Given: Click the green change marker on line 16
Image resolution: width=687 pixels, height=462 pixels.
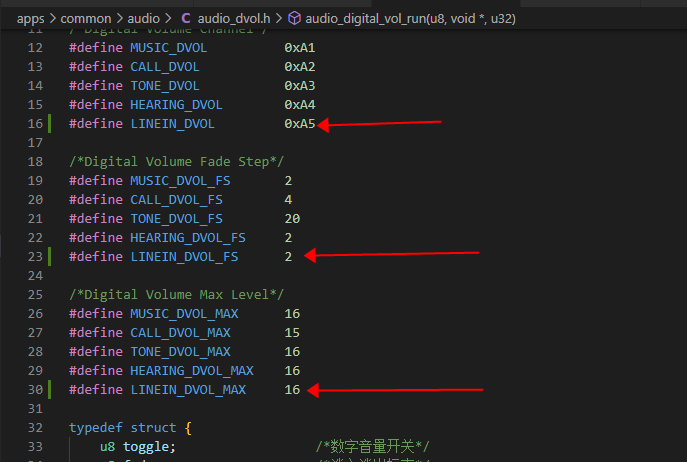Looking at the screenshot, I should tap(50, 124).
